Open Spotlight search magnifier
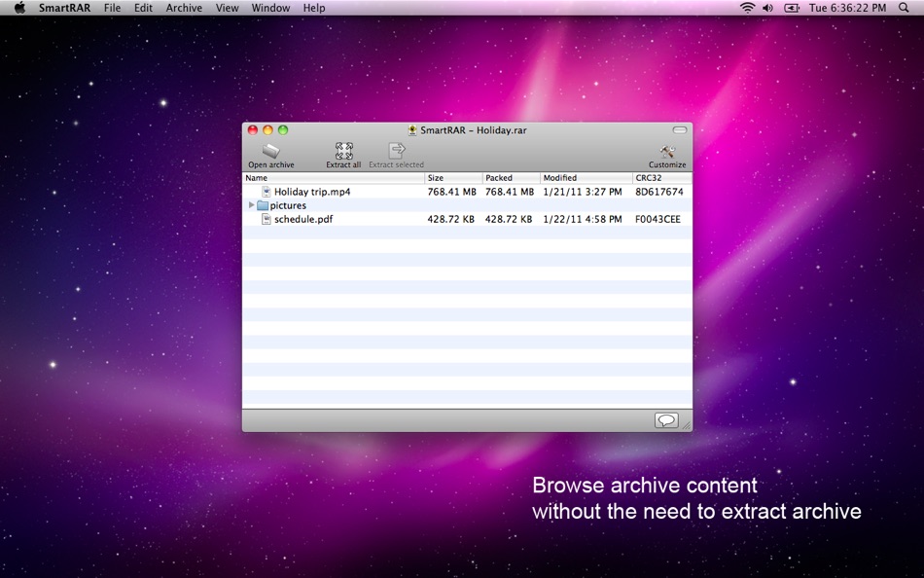Image resolution: width=924 pixels, height=578 pixels. point(904,8)
